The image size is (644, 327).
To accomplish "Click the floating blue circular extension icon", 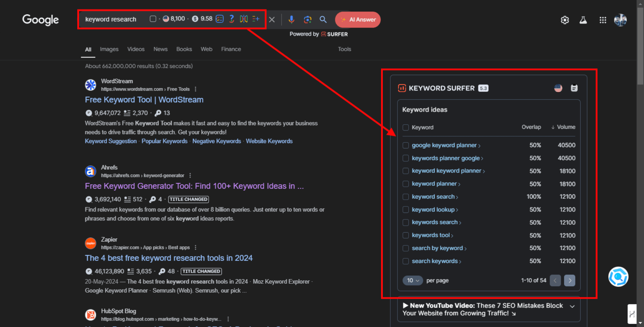I will pyautogui.click(x=618, y=277).
